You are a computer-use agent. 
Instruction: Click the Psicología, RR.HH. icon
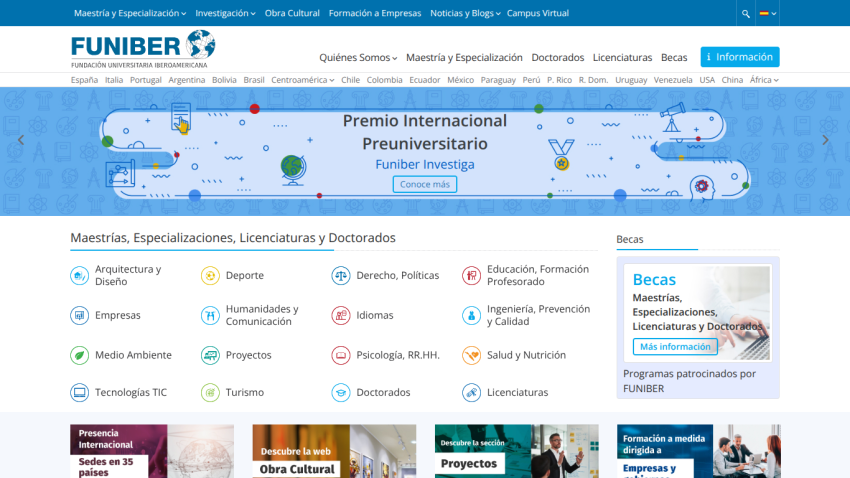coord(341,355)
